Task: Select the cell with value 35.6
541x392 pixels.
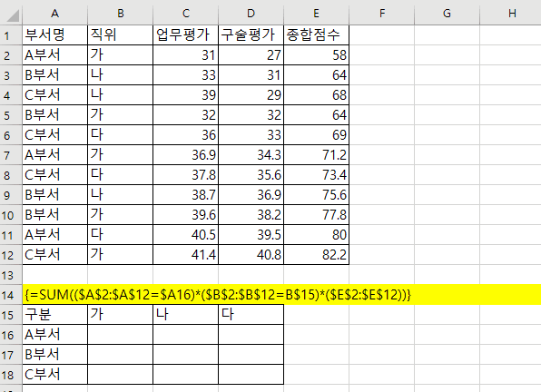Action: click(x=251, y=175)
